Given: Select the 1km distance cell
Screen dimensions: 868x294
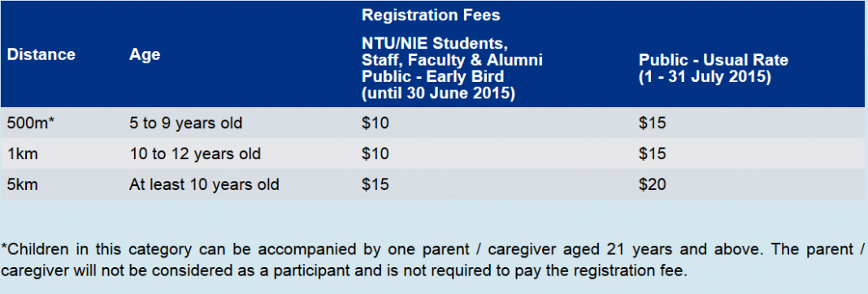Looking at the screenshot, I should tap(22, 153).
